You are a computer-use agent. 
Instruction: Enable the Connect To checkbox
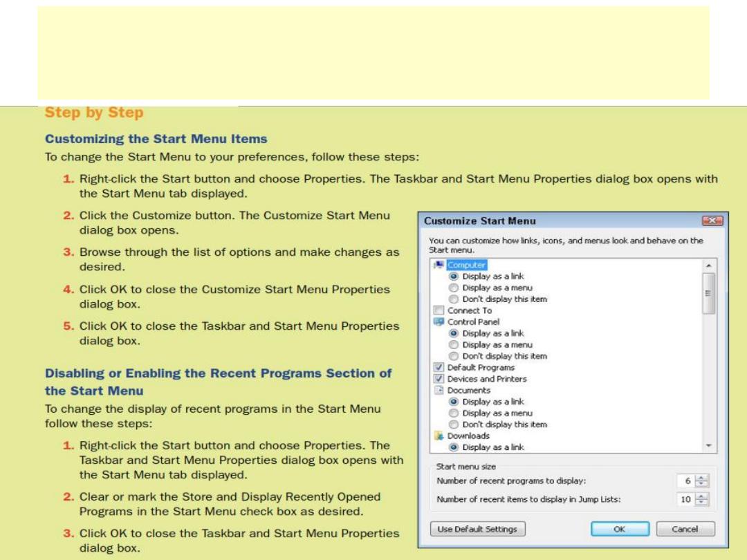pos(439,310)
